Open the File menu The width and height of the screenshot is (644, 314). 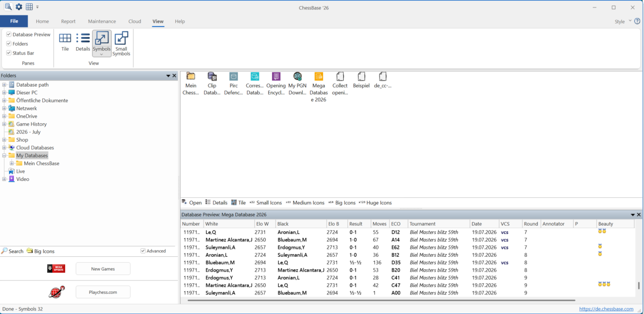14,21
